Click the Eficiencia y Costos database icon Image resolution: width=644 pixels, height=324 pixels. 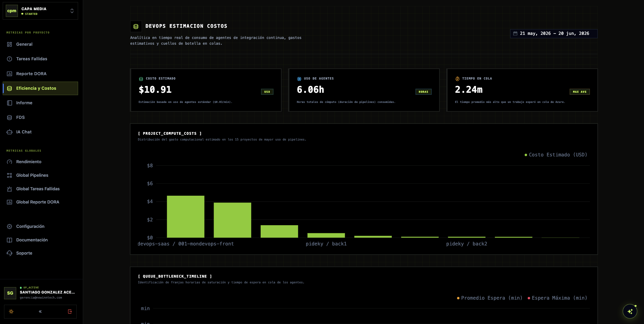(x=9, y=88)
